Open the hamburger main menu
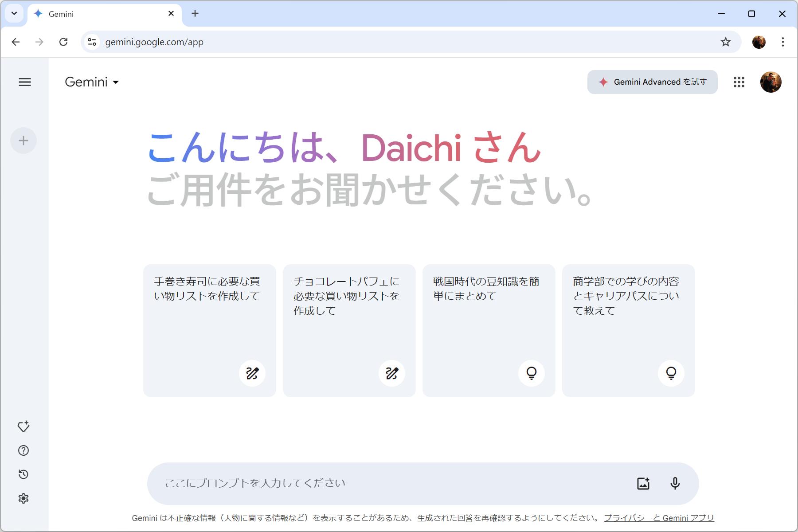 point(25,82)
